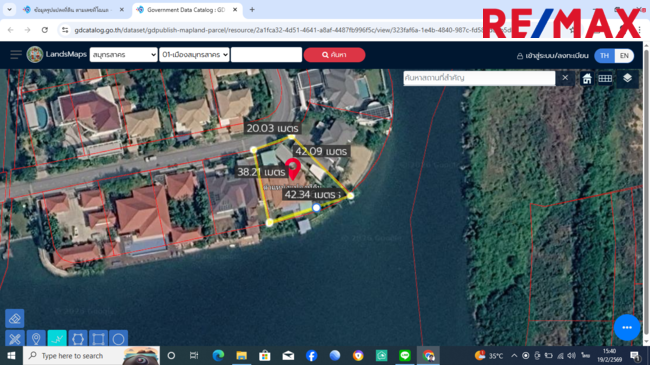Open the blue chat bubble button
The height and width of the screenshot is (365, 650).
coord(627,327)
